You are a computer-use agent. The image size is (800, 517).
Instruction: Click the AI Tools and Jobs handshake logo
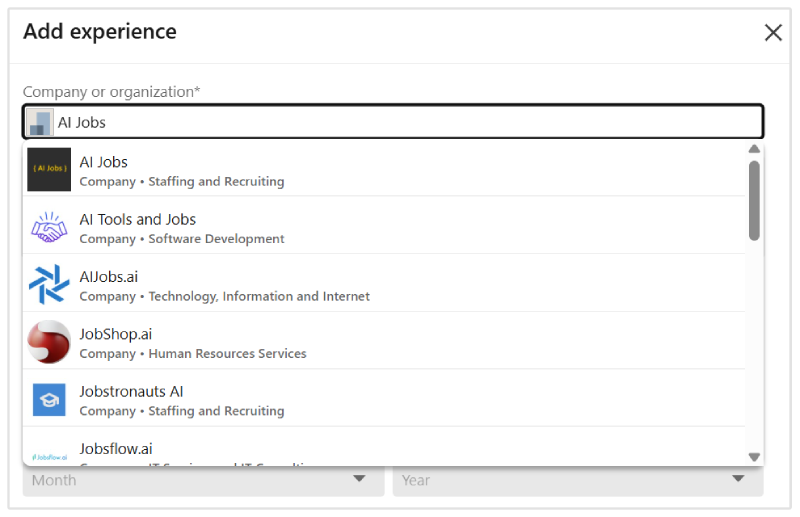[x=49, y=227]
